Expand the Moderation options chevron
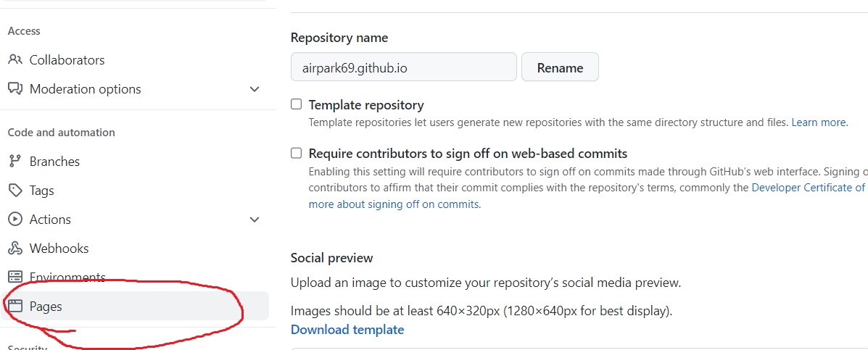Image resolution: width=868 pixels, height=350 pixels. pyautogui.click(x=255, y=89)
